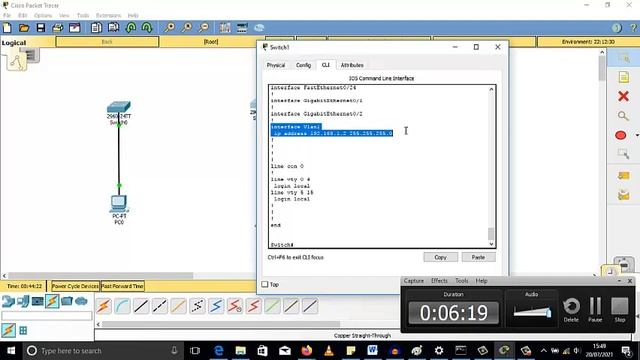Select Connections lightning category icon
This screenshot has height=360, width=640.
pyautogui.click(x=52, y=301)
